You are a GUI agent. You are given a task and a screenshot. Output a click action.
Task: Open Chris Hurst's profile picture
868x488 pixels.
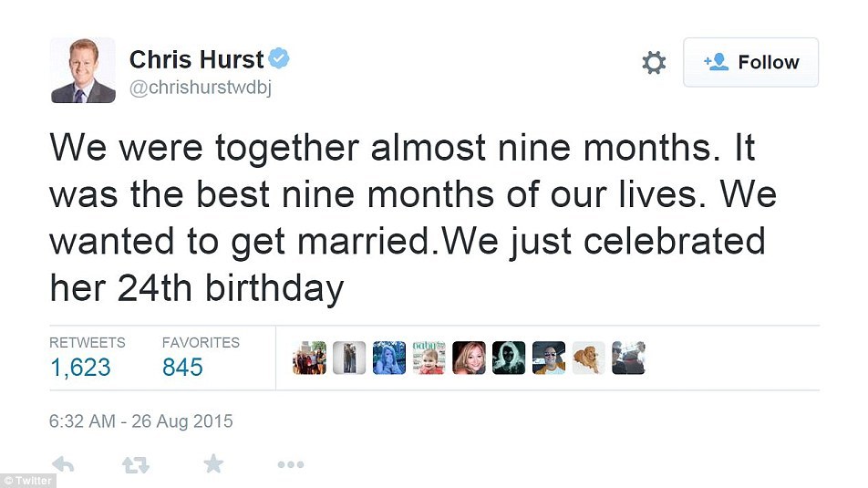(x=82, y=70)
